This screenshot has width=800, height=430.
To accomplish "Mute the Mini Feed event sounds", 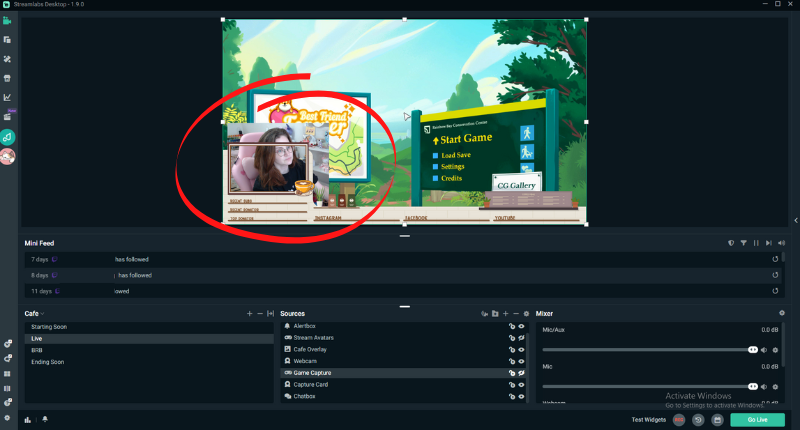I will [781, 243].
